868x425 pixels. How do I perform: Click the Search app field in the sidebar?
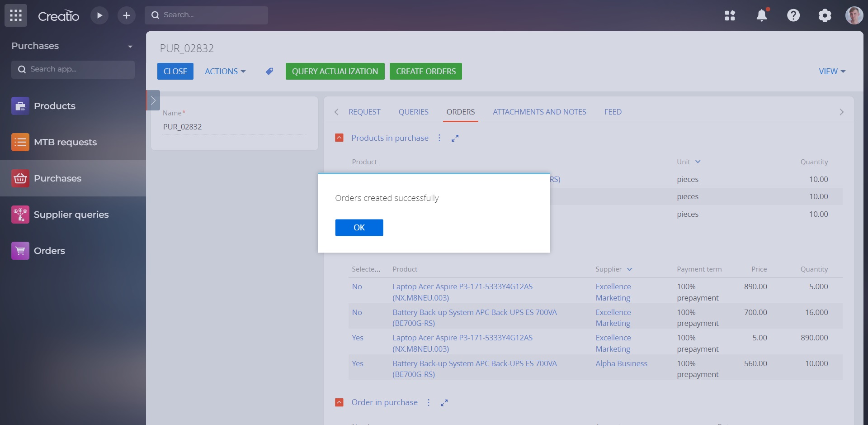click(x=72, y=69)
